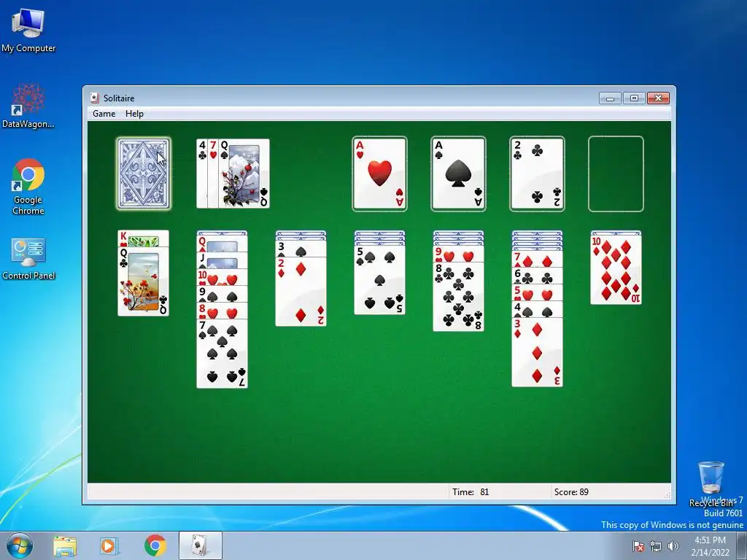The width and height of the screenshot is (747, 560).
Task: Select the 7 of Spades in second column
Action: (222, 354)
